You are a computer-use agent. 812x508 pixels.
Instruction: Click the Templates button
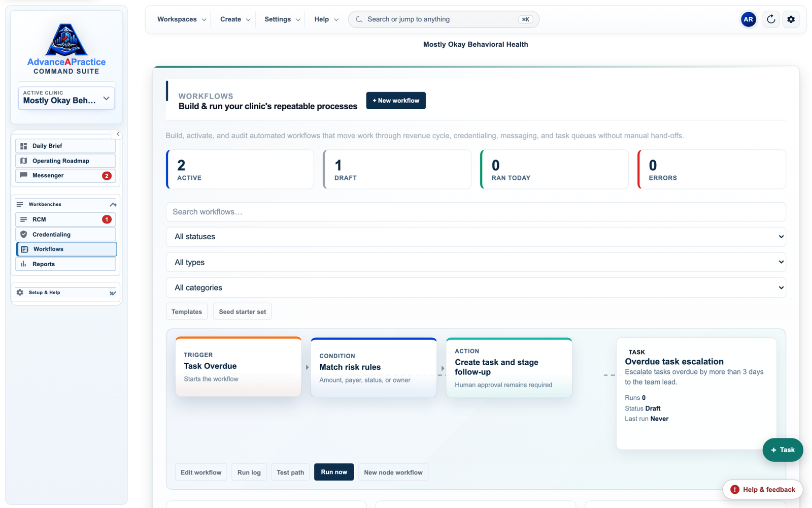click(187, 311)
